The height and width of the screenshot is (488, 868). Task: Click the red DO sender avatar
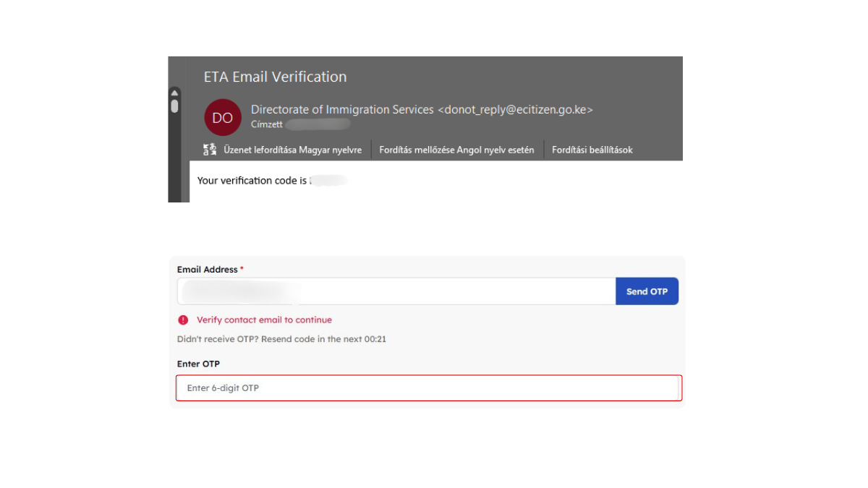222,117
